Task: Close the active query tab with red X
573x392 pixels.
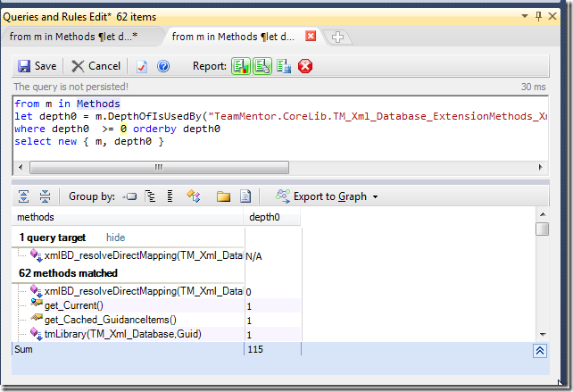Action: (311, 36)
